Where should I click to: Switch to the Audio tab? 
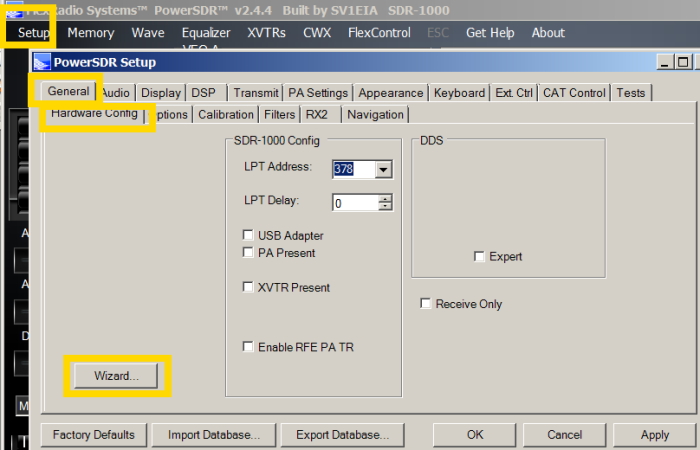(116, 93)
